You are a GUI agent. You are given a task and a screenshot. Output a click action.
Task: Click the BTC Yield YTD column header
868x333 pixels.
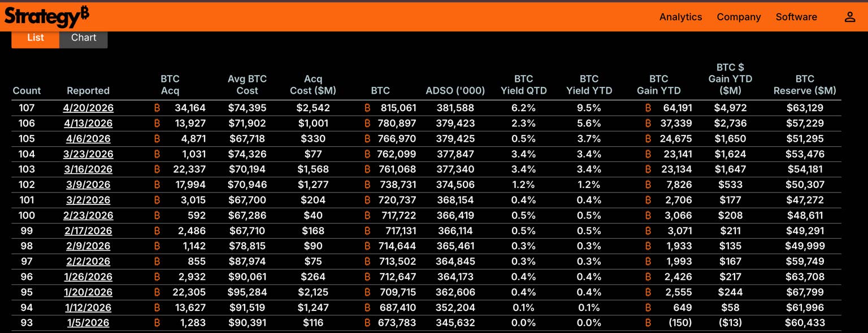[x=589, y=85]
